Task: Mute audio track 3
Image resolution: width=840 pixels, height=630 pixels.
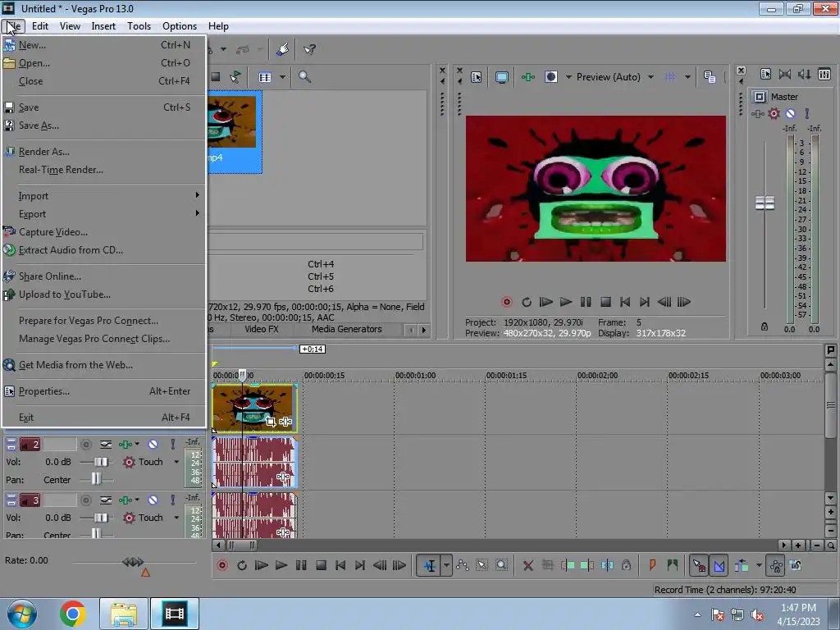Action: [153, 500]
